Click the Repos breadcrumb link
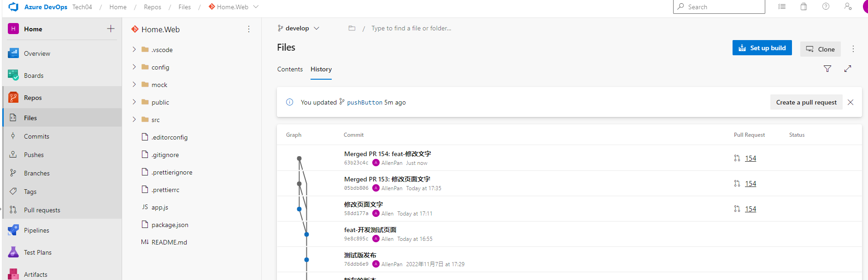 (x=152, y=7)
